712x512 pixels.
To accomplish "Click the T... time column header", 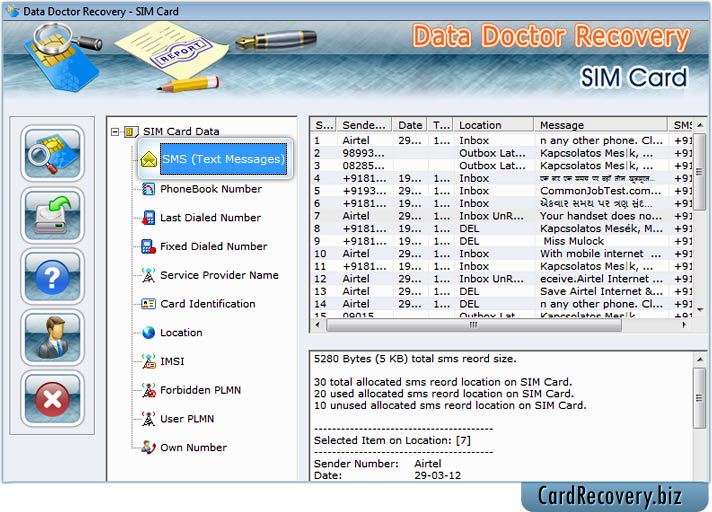I will pyautogui.click(x=440, y=125).
